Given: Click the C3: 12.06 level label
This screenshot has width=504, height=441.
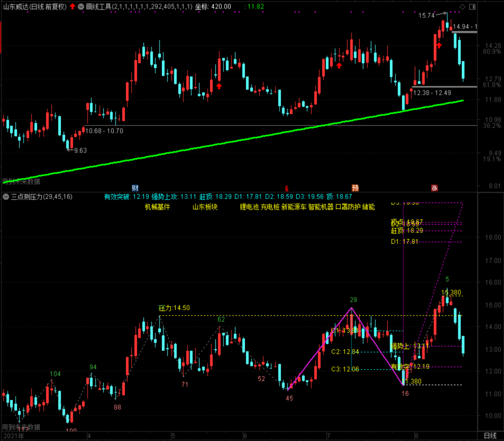Looking at the screenshot, I should pyautogui.click(x=345, y=369).
